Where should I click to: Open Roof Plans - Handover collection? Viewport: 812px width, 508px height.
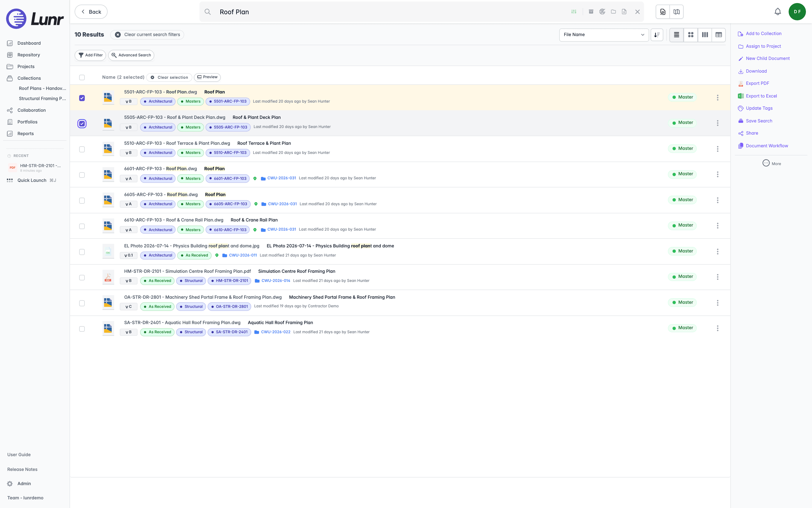42,88
